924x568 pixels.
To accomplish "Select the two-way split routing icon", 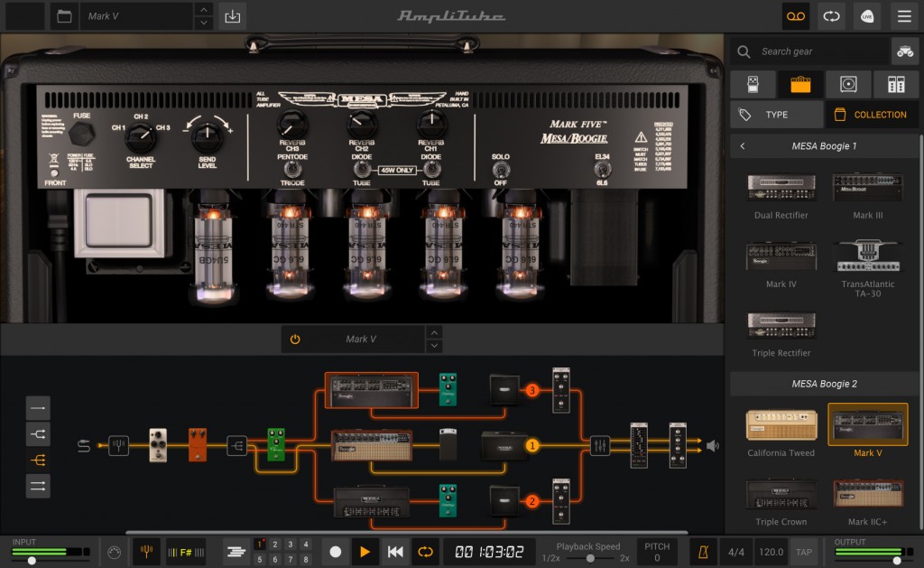I will [x=38, y=434].
